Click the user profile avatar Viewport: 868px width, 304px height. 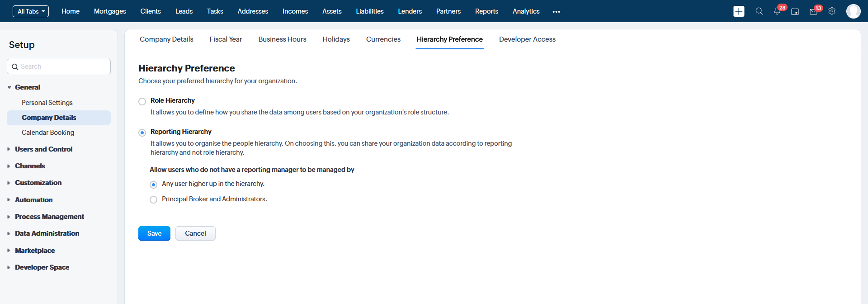tap(853, 11)
